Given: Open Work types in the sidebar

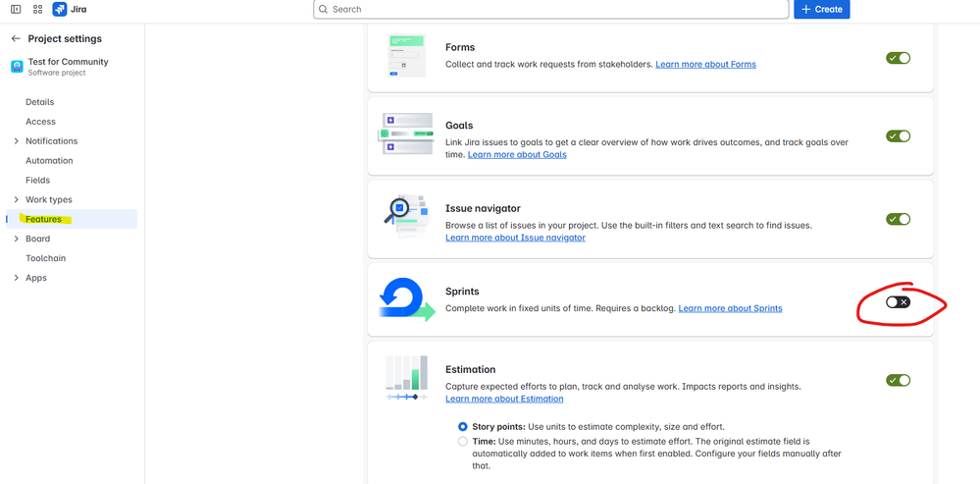Looking at the screenshot, I should click(49, 199).
